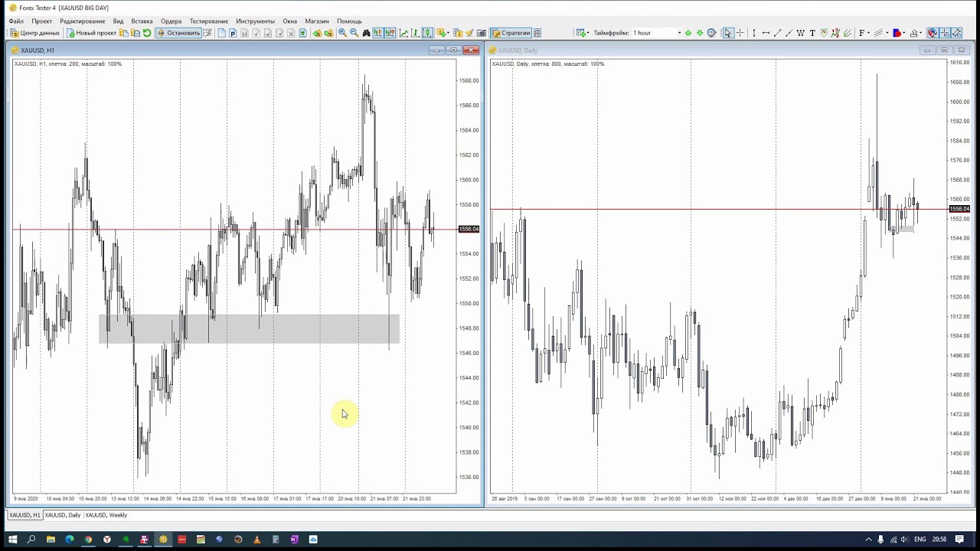Open the Тестирование menu
Image resolution: width=980 pixels, height=551 pixels.
209,21
